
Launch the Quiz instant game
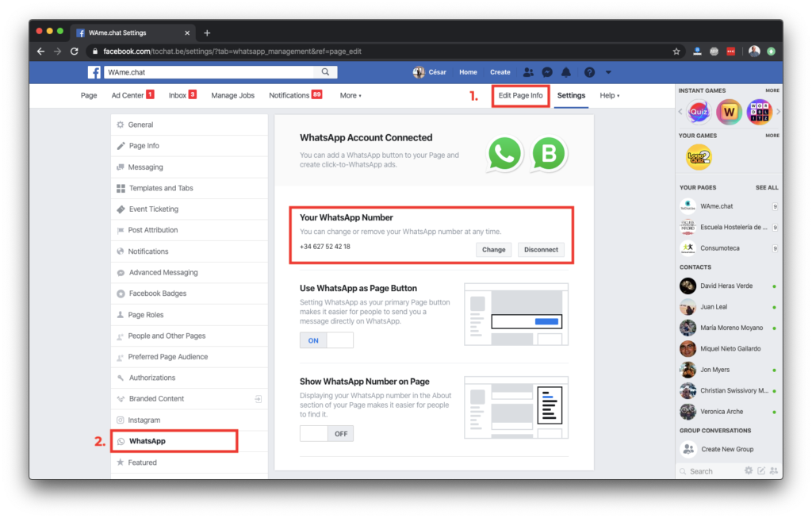699,112
